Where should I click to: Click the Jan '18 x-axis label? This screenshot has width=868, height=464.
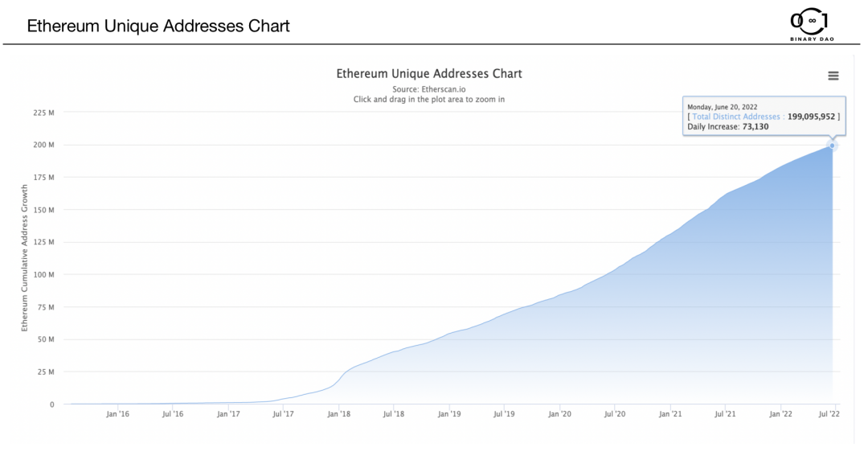[x=338, y=414]
